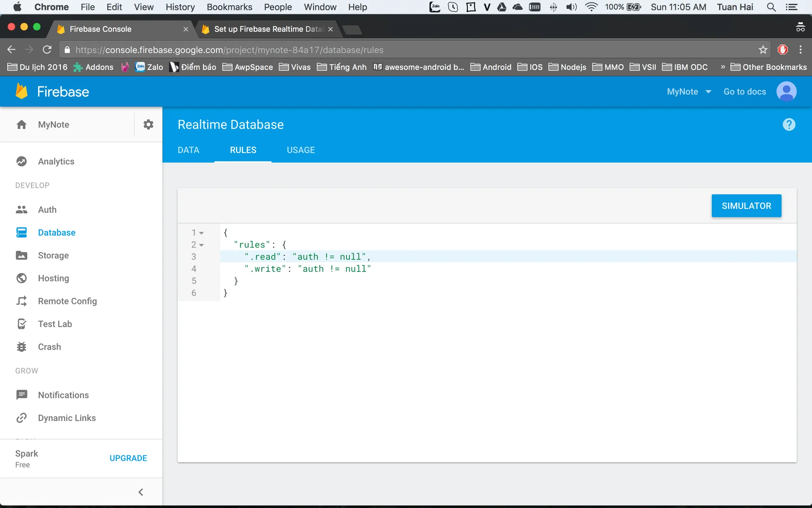Open the Auth section icon
This screenshot has width=812, height=508.
tap(22, 210)
